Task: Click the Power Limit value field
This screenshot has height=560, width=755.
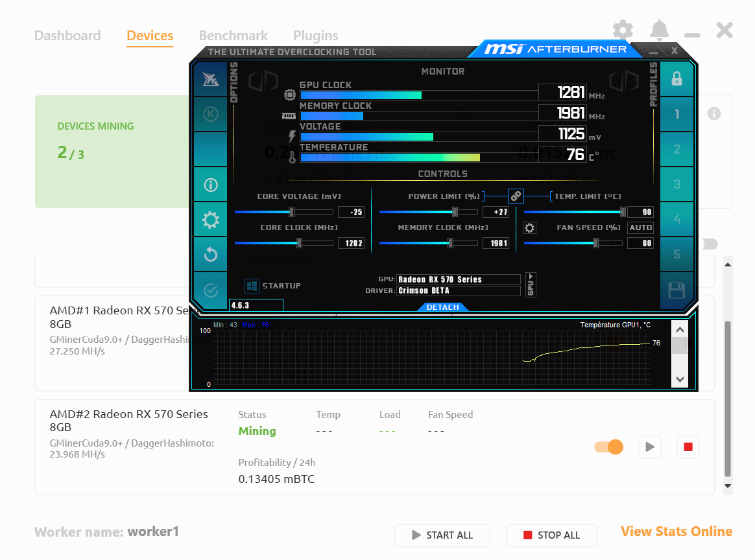Action: click(496, 212)
